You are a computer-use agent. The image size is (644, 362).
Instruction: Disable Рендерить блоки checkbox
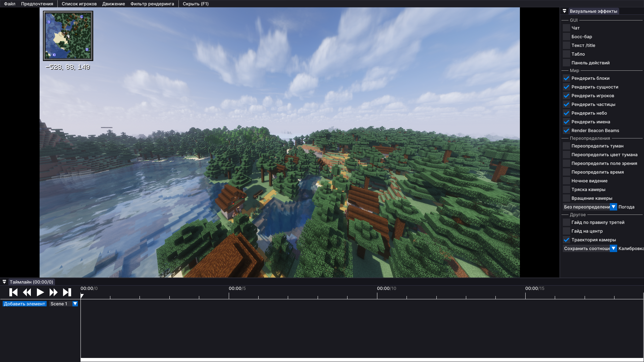[x=567, y=78]
